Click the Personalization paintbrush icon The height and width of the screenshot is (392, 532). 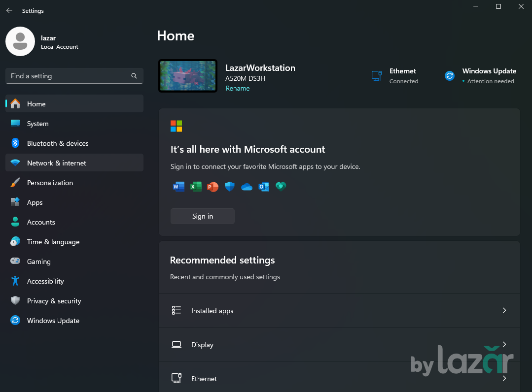pyautogui.click(x=15, y=183)
